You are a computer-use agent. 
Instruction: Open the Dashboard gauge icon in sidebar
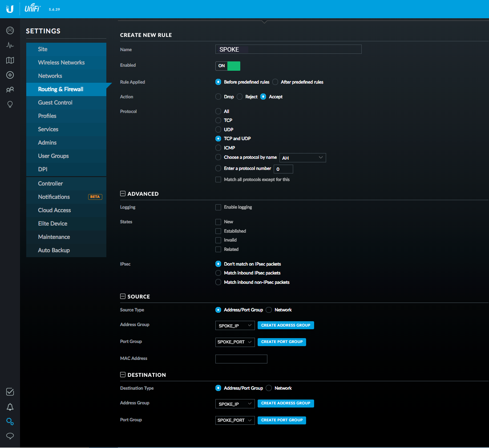pos(10,31)
